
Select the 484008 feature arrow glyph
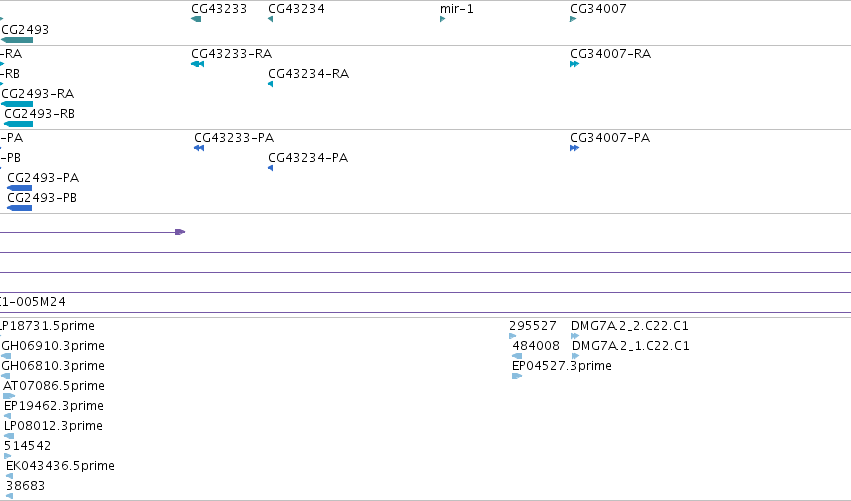pyautogui.click(x=517, y=356)
